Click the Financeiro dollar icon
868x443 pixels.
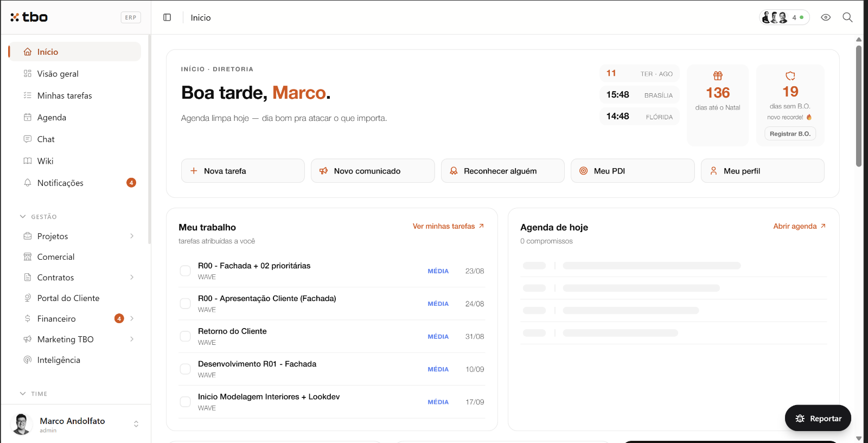point(28,318)
